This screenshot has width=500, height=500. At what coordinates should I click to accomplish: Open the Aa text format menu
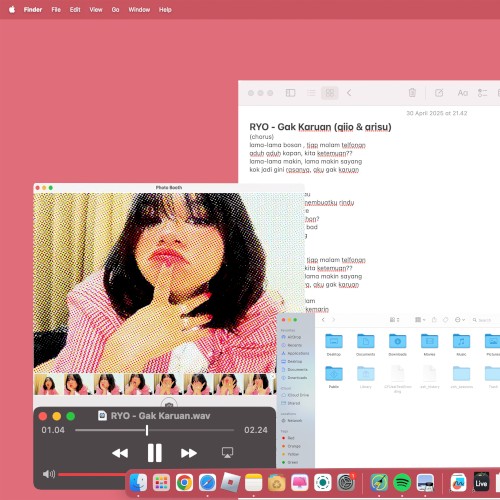(x=462, y=93)
